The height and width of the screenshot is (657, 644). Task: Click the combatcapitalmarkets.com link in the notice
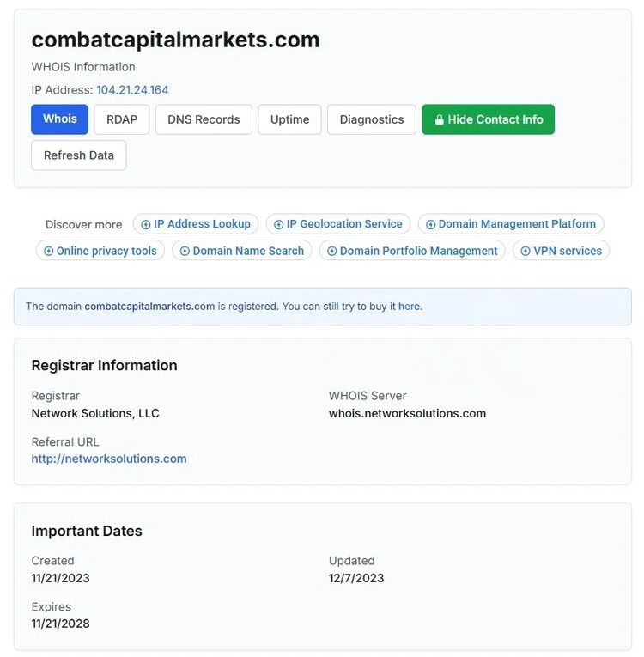click(149, 307)
